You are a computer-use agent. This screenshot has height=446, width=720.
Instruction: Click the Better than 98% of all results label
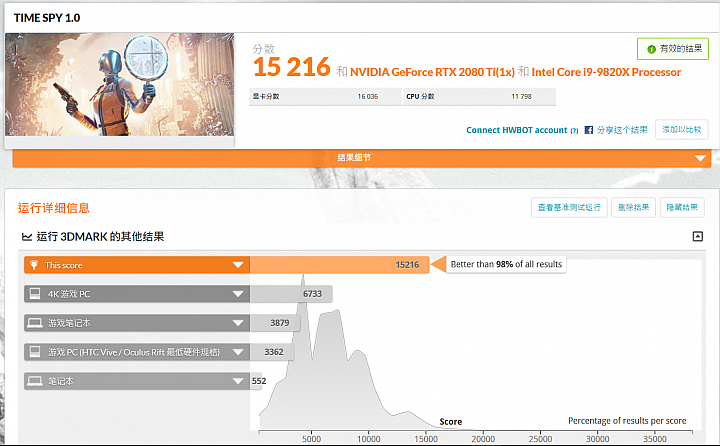coord(506,264)
